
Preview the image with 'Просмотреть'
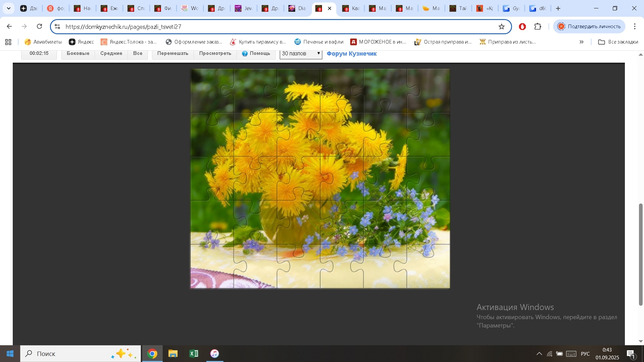tap(215, 54)
